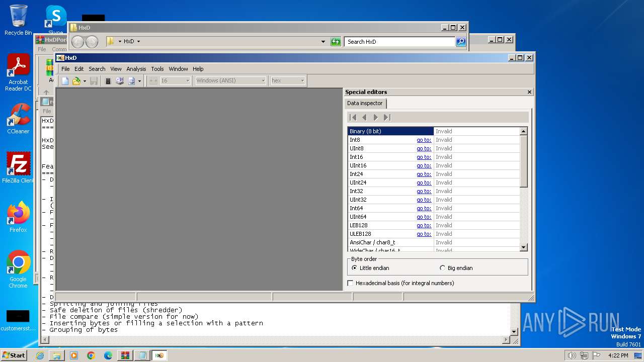Click the Open disk image icon
644x362 pixels.
132,81
